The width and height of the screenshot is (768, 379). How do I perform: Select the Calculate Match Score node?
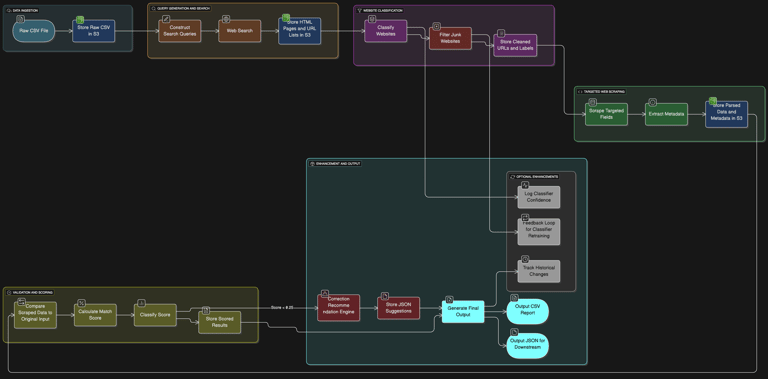click(96, 315)
